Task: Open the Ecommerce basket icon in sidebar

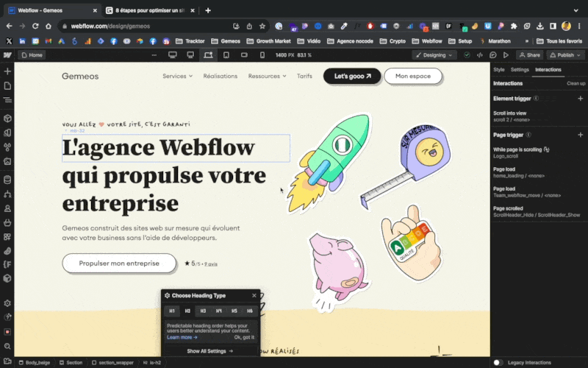Action: point(7,222)
